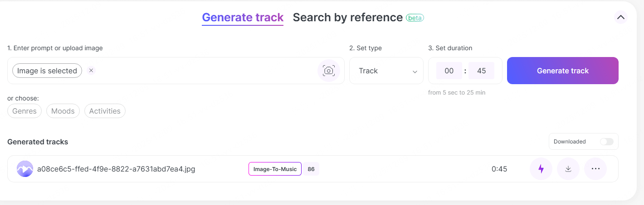Image resolution: width=644 pixels, height=205 pixels.
Task: Click the Image is selected chip
Action: click(x=47, y=71)
